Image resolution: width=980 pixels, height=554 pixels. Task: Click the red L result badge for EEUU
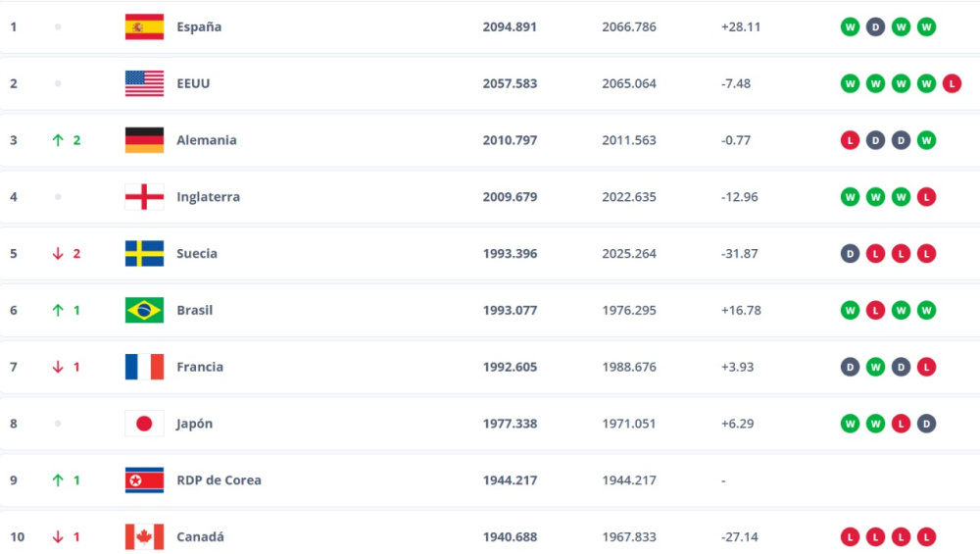coord(952,83)
